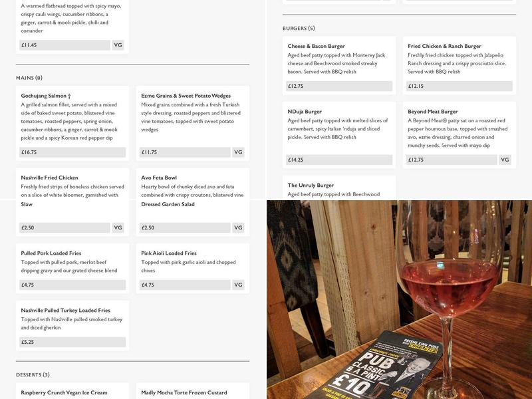This screenshot has height=399, width=532.
Task: Select The Unruly Burger card
Action: (339, 188)
